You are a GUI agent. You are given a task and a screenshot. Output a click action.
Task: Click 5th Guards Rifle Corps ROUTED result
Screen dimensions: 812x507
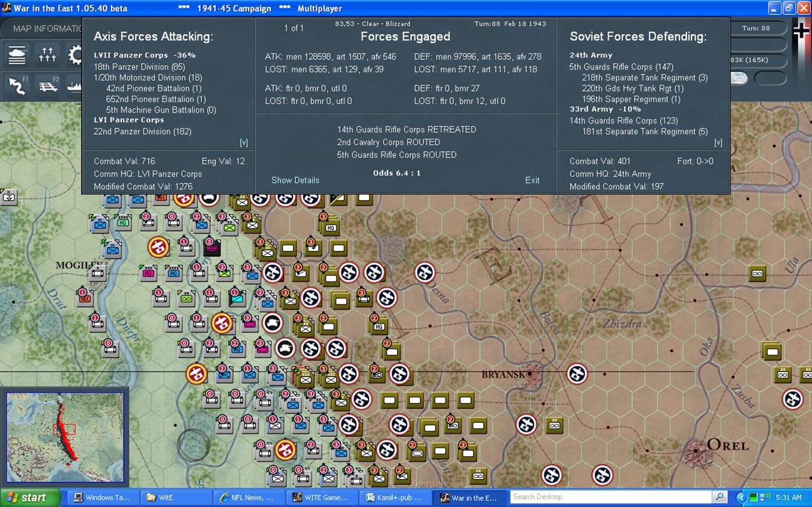point(397,155)
